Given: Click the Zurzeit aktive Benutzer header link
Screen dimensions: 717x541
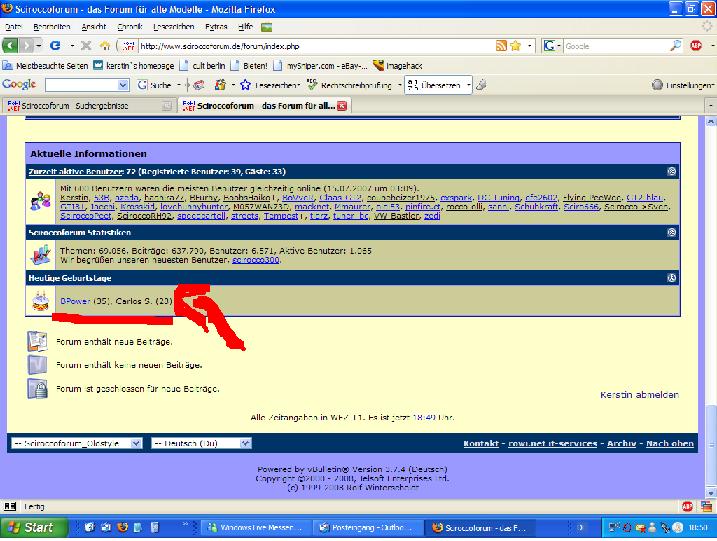Looking at the screenshot, I should coord(75,171).
